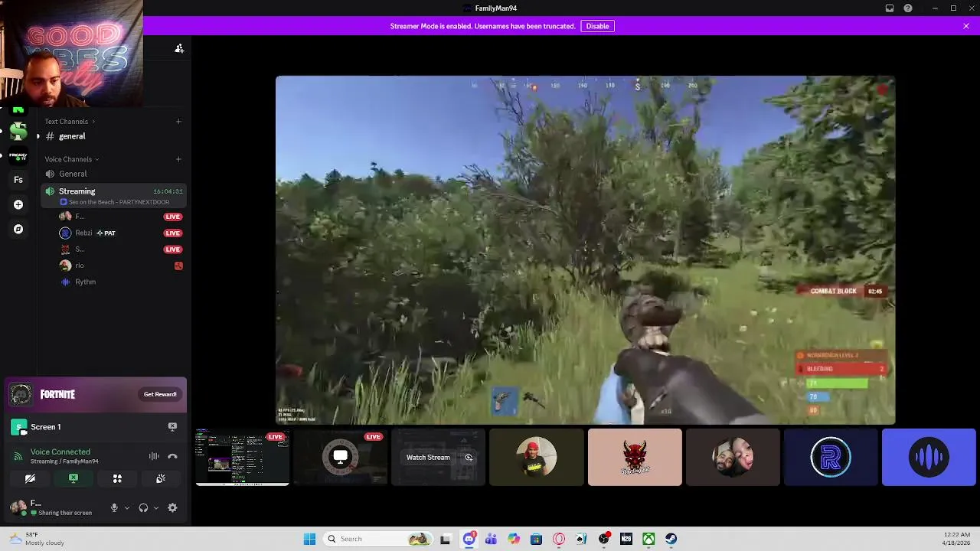This screenshot has width=980, height=551.
Task: Open the first live stream thumbnail
Action: 243,457
